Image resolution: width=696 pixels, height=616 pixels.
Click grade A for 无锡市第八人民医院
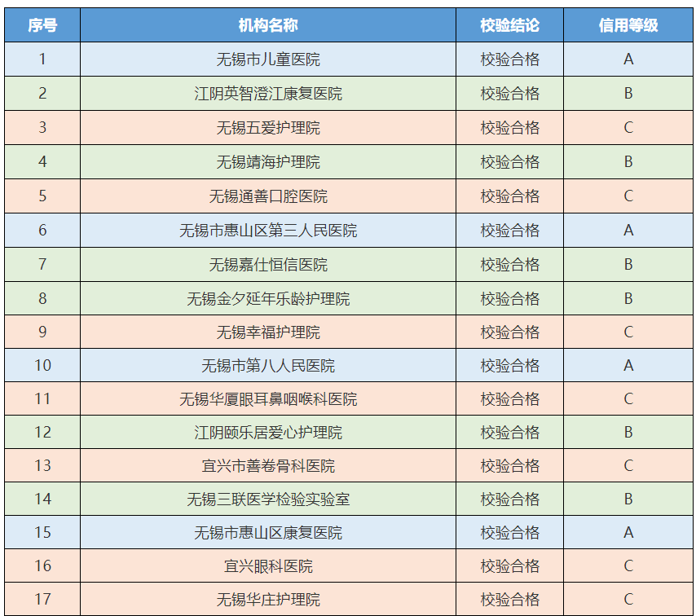[628, 365]
